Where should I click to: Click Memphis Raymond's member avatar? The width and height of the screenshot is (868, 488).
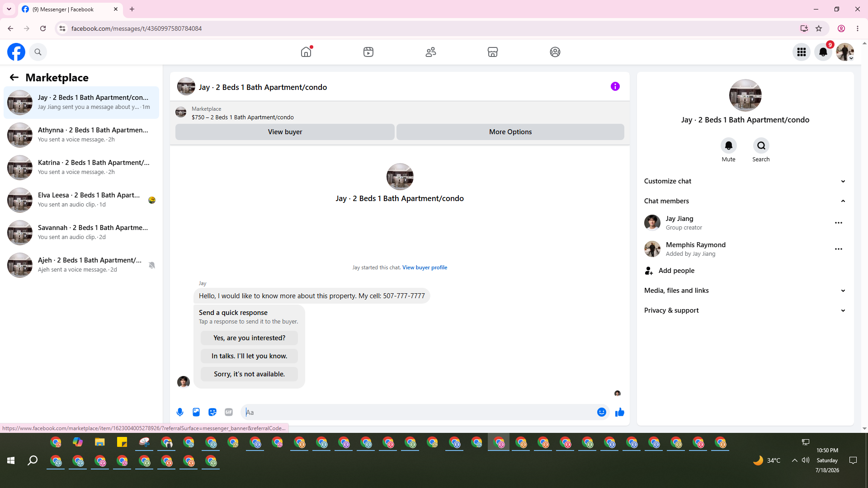tap(652, 249)
